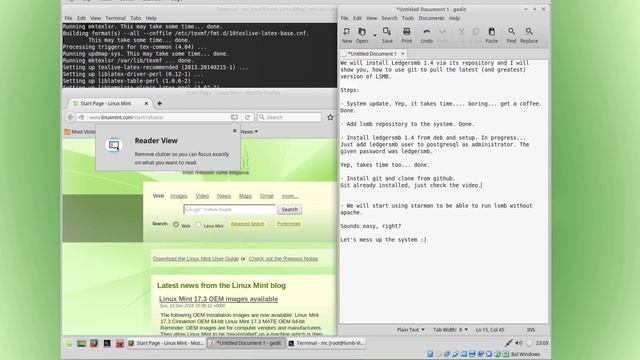
Task: Select the Linux Mint search radio button
Action: point(198,224)
